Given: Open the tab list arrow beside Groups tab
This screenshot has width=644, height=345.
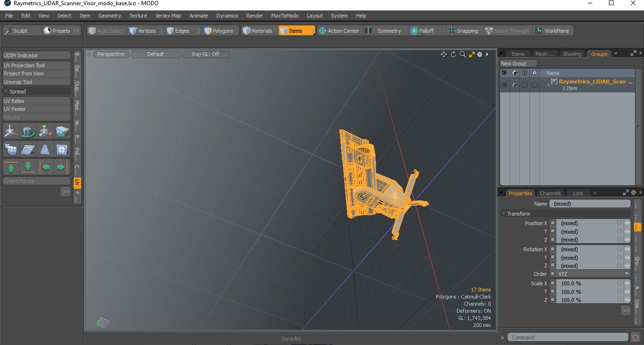Looking at the screenshot, I should coord(616,54).
